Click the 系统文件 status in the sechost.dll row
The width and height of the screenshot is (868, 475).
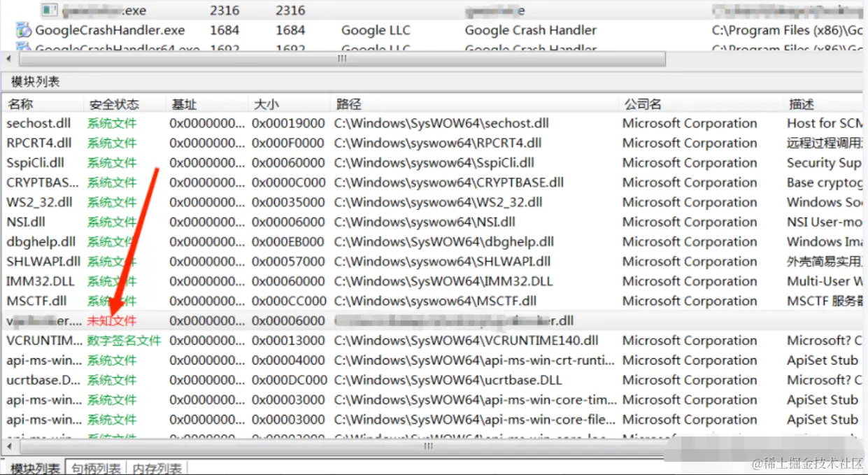click(x=112, y=123)
